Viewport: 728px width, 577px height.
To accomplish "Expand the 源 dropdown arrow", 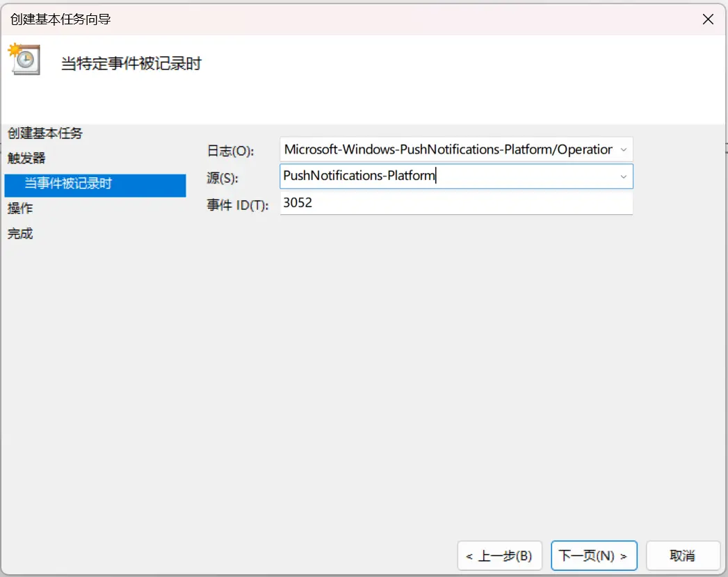I will [623, 177].
